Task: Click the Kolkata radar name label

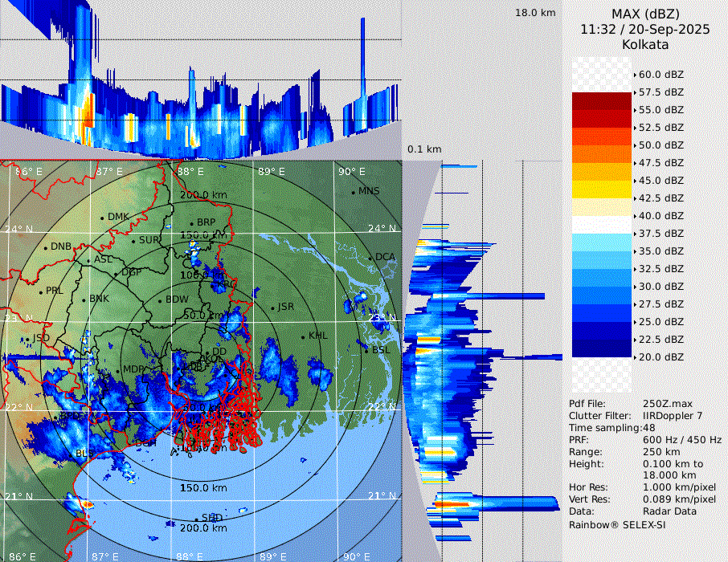Action: tap(645, 44)
